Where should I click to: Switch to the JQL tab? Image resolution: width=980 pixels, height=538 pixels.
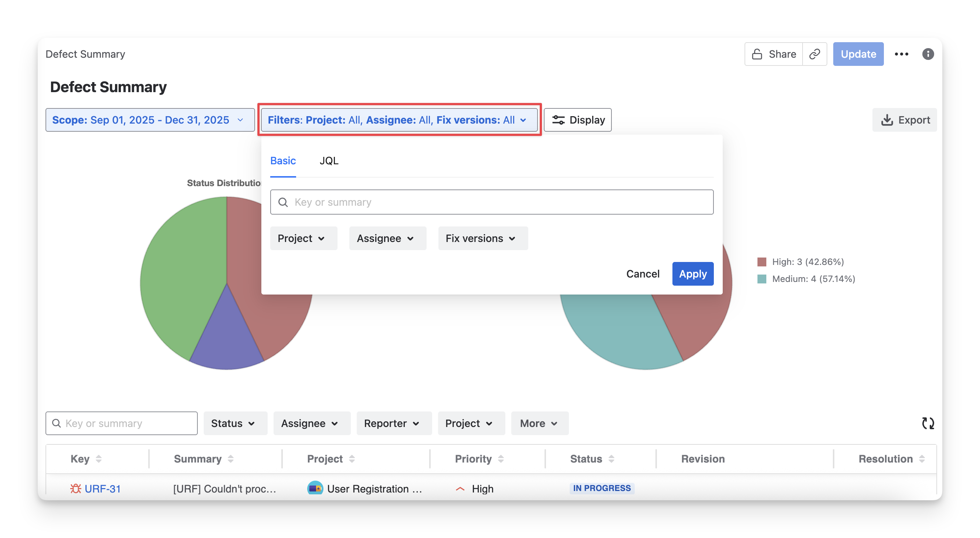point(329,161)
